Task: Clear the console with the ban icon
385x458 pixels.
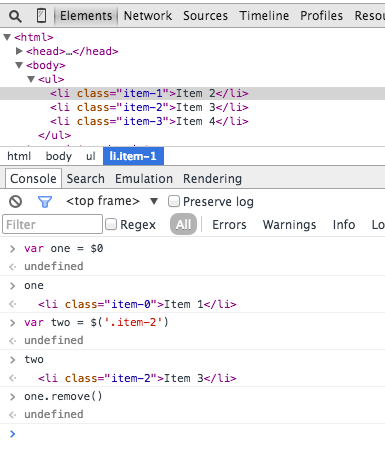Action: coord(15,201)
